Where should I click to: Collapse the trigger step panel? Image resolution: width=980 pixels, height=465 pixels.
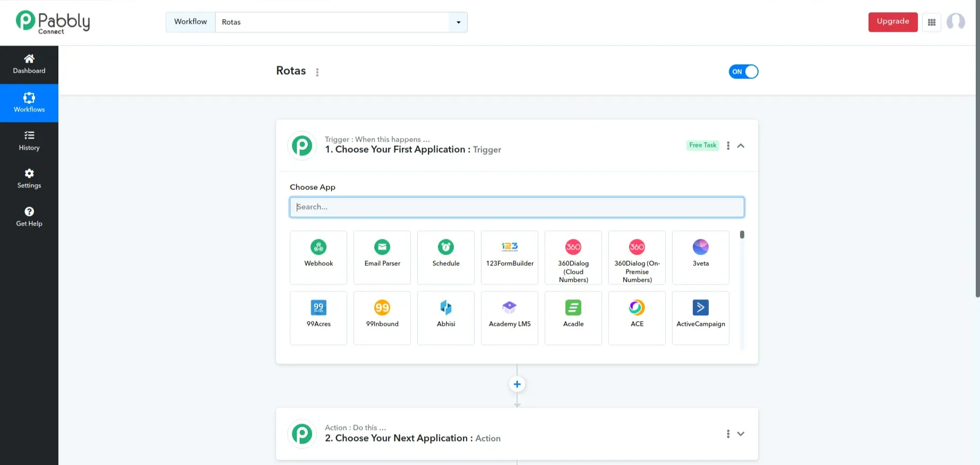741,145
